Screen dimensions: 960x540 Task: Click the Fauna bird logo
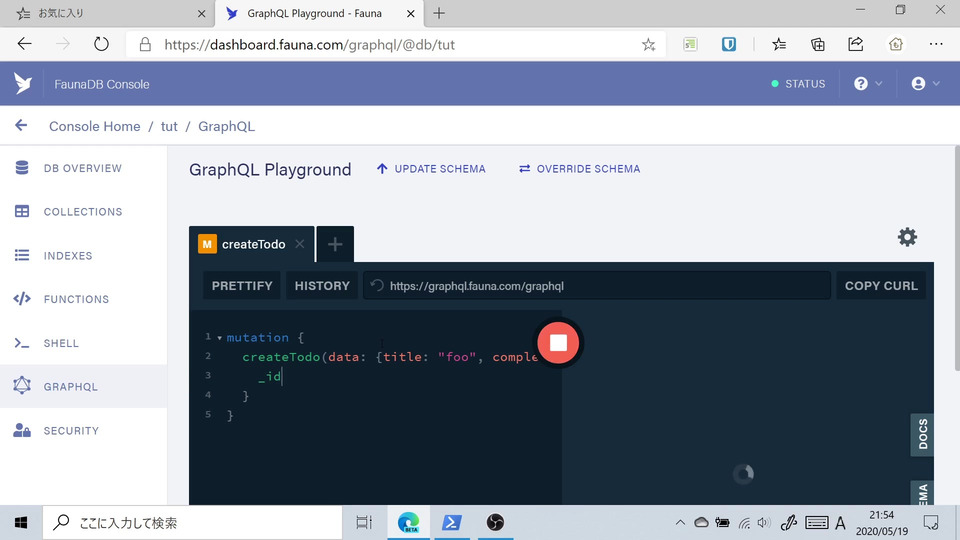(23, 83)
